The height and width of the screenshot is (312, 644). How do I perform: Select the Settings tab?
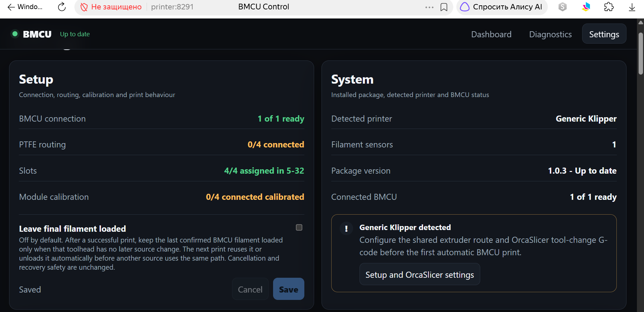click(x=604, y=34)
